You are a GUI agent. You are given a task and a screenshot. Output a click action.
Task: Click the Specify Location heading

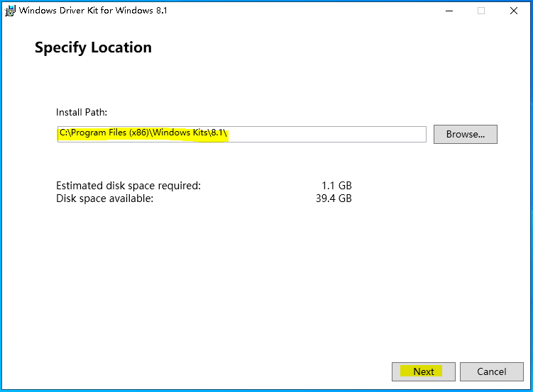click(x=93, y=47)
